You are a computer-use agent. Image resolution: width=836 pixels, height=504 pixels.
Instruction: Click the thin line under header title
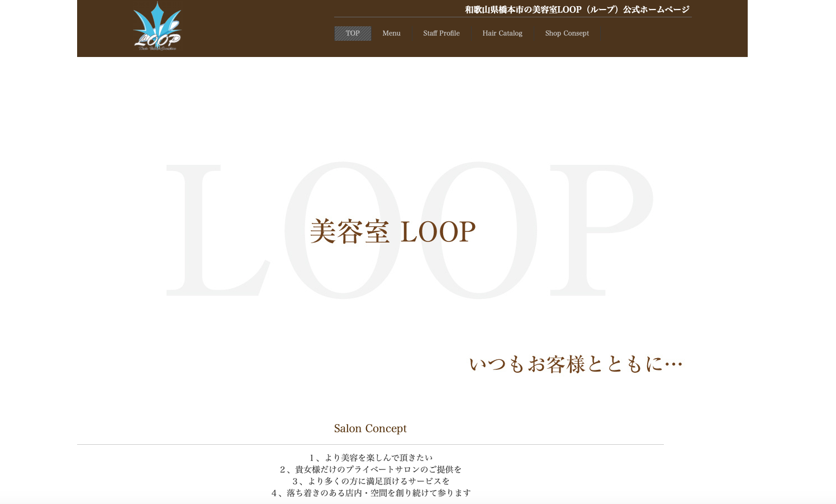pyautogui.click(x=512, y=17)
